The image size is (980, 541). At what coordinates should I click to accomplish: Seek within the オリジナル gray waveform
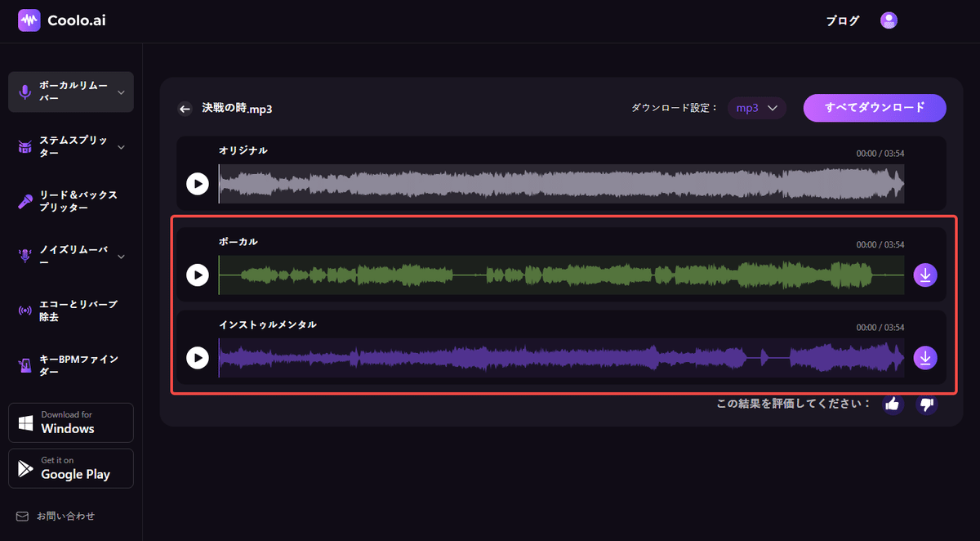tap(561, 184)
